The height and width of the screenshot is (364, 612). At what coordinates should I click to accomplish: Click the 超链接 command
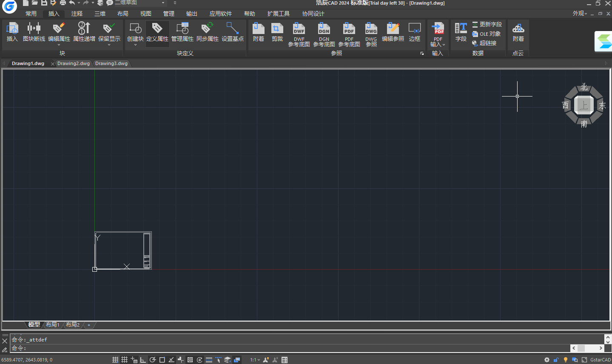(x=487, y=43)
